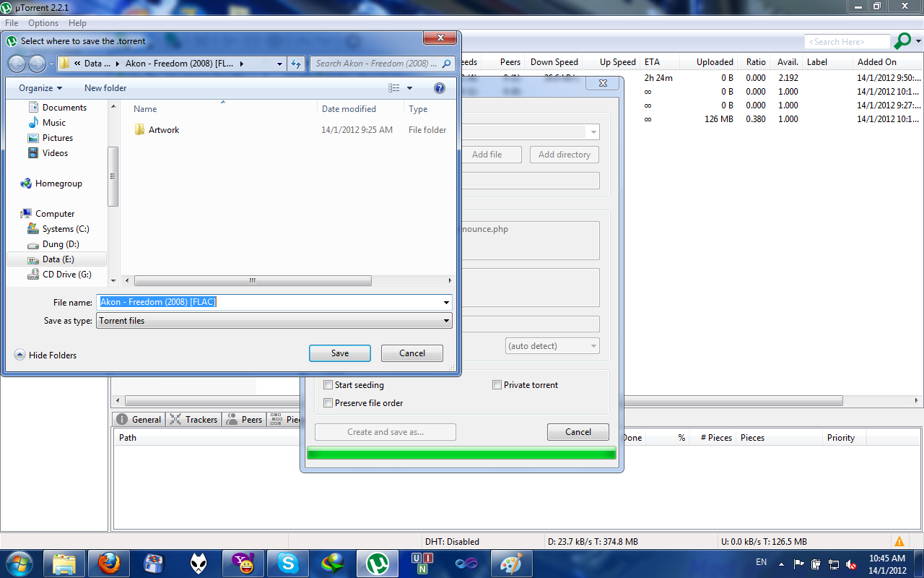Click uTorrent Search Here field

(847, 42)
